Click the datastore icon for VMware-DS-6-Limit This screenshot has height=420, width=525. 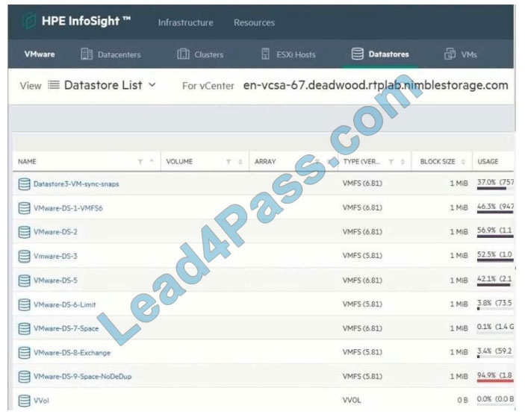tap(24, 304)
